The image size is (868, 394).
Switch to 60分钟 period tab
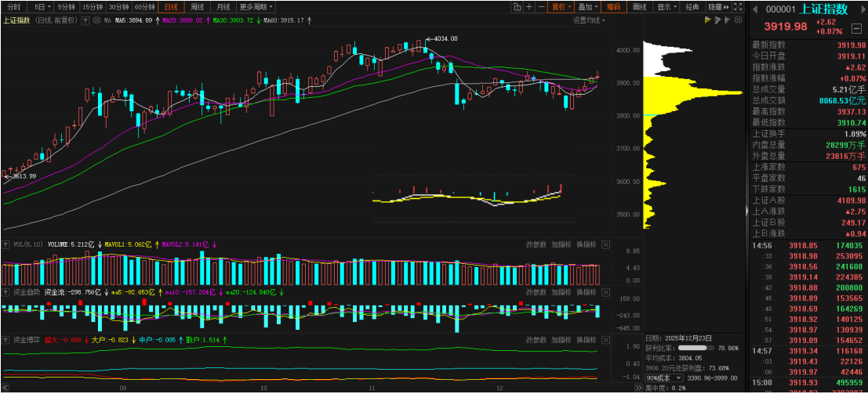[x=144, y=7]
